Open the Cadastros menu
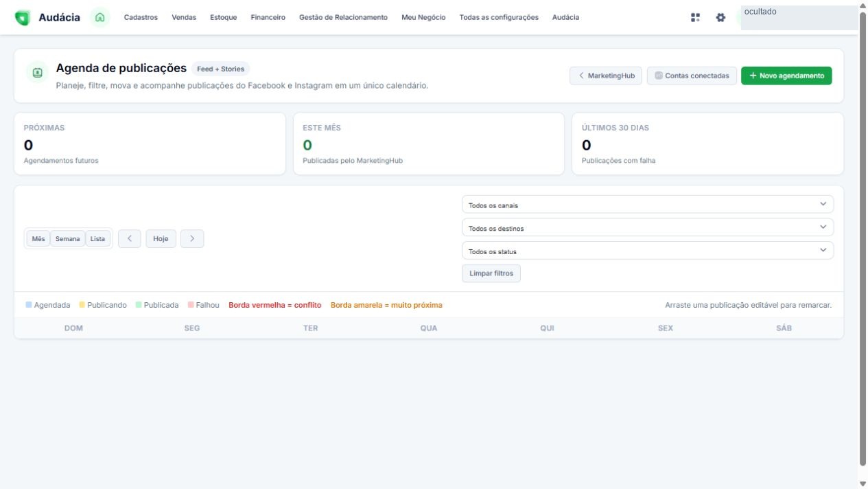 [141, 18]
